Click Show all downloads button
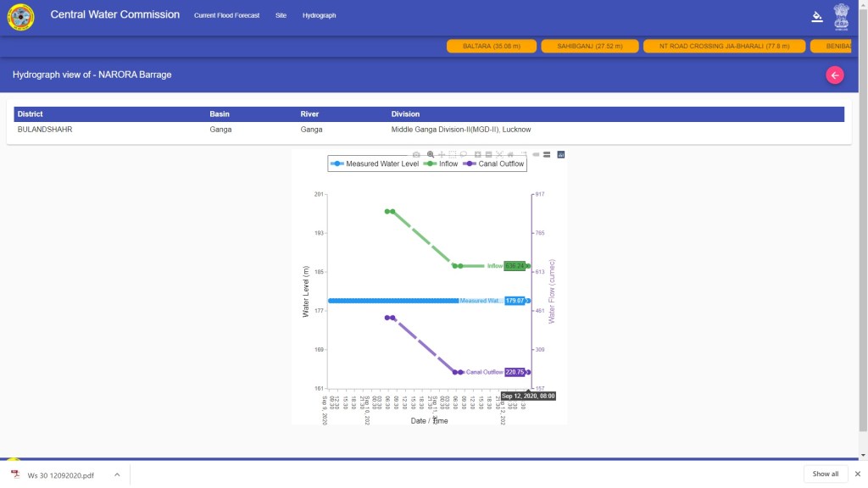868x488 pixels. pyautogui.click(x=825, y=474)
